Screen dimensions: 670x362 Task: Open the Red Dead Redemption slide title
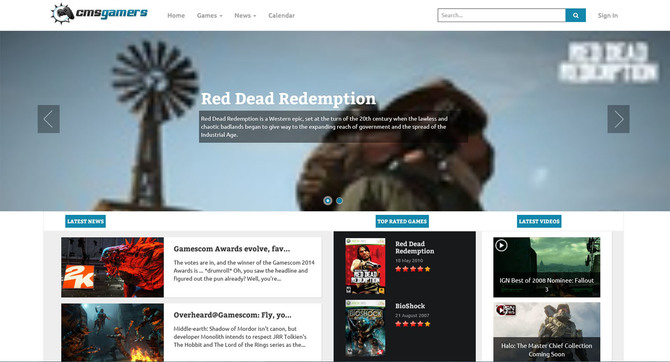click(x=288, y=99)
